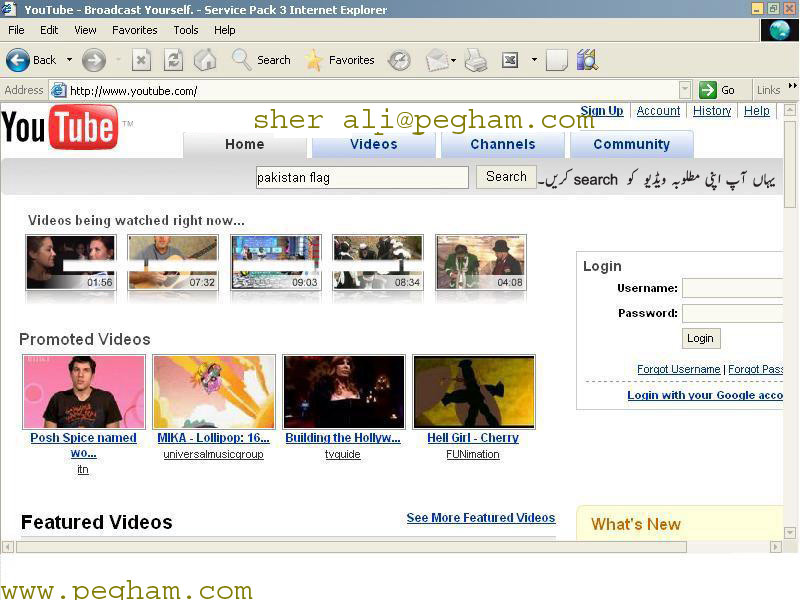Open the Help link at top right
This screenshot has width=800, height=600.
coord(757,111)
